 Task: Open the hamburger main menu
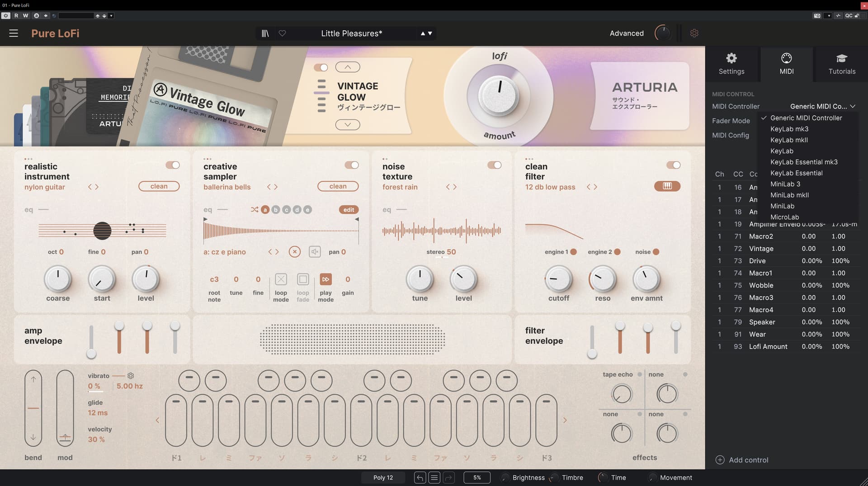[x=14, y=33]
